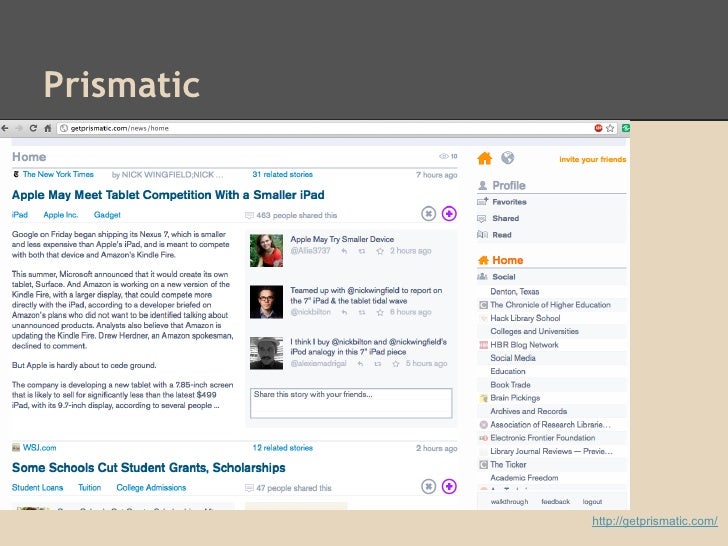Open Profile in the sidebar
The width and height of the screenshot is (728, 546).
coord(508,186)
